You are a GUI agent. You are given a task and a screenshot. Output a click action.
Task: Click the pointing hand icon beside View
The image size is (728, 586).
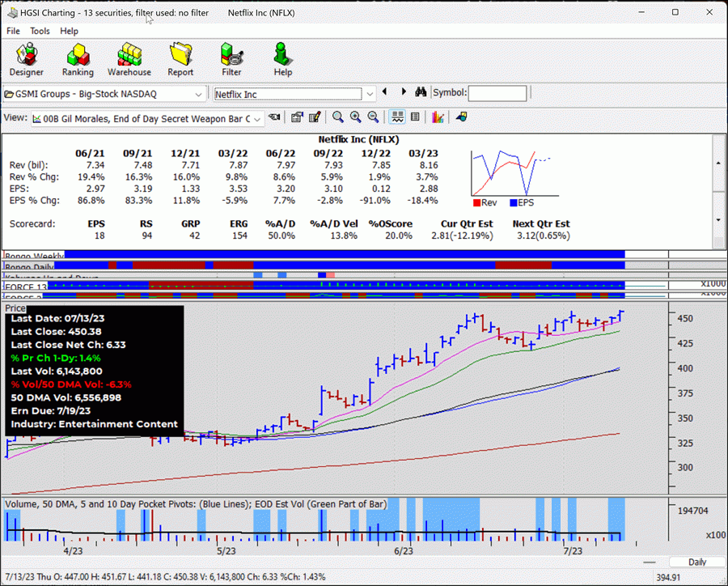pyautogui.click(x=274, y=117)
